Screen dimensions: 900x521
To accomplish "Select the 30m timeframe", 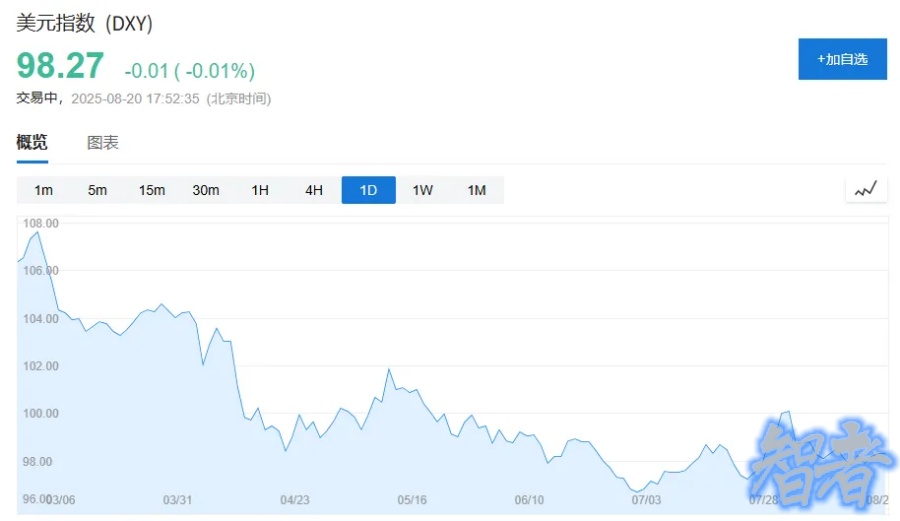I will coord(206,190).
